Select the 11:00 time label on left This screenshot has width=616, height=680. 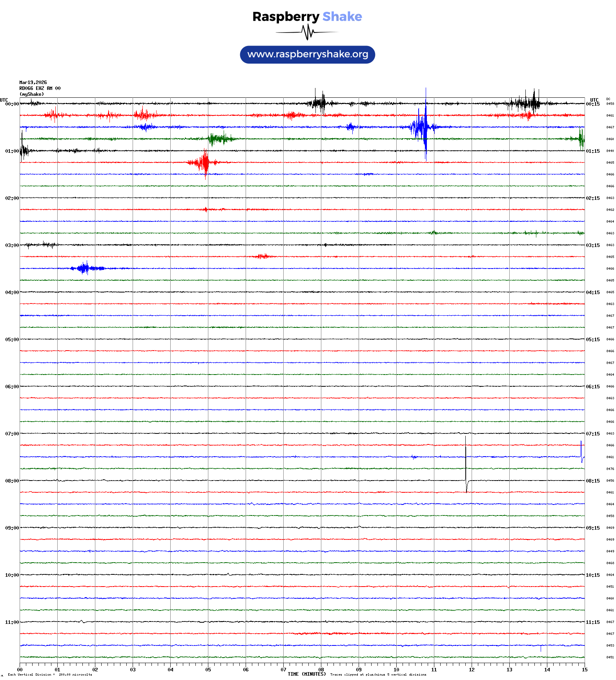pos(12,622)
